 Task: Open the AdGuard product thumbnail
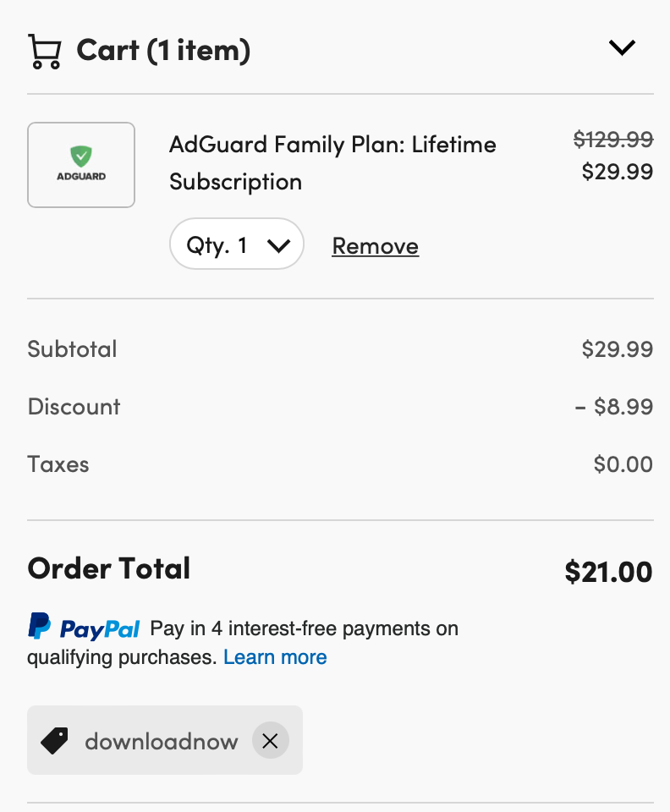[81, 165]
